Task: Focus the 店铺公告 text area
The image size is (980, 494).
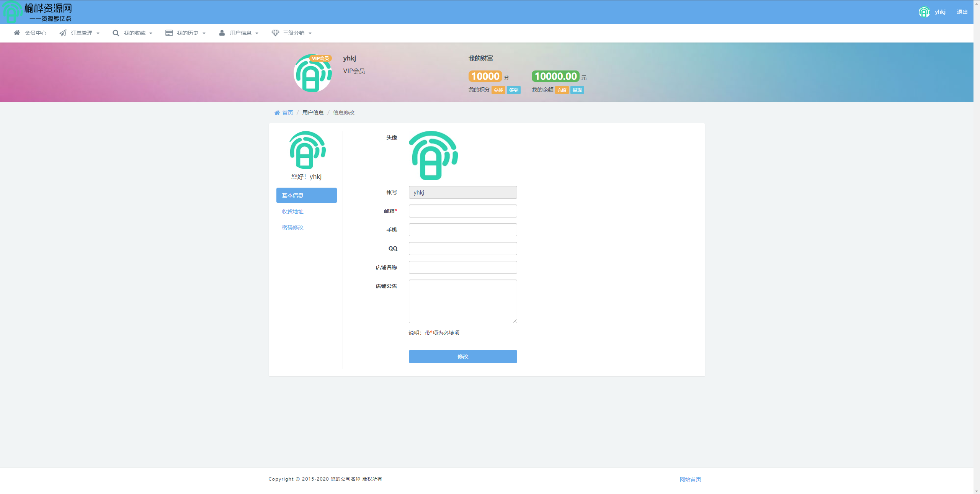Action: click(463, 301)
